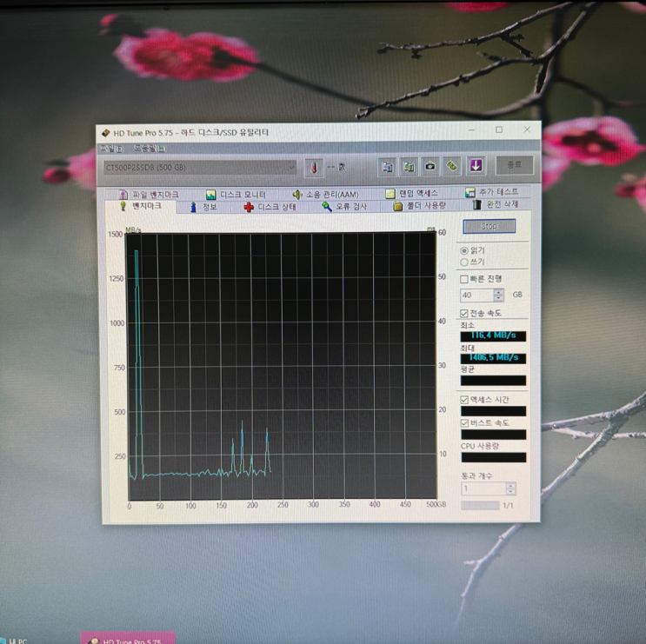Open the 도움말(H) menu
The height and width of the screenshot is (644, 646).
(x=150, y=149)
